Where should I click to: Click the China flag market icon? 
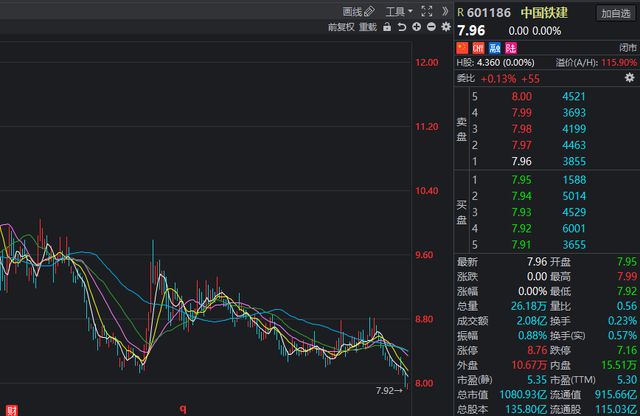click(x=462, y=47)
